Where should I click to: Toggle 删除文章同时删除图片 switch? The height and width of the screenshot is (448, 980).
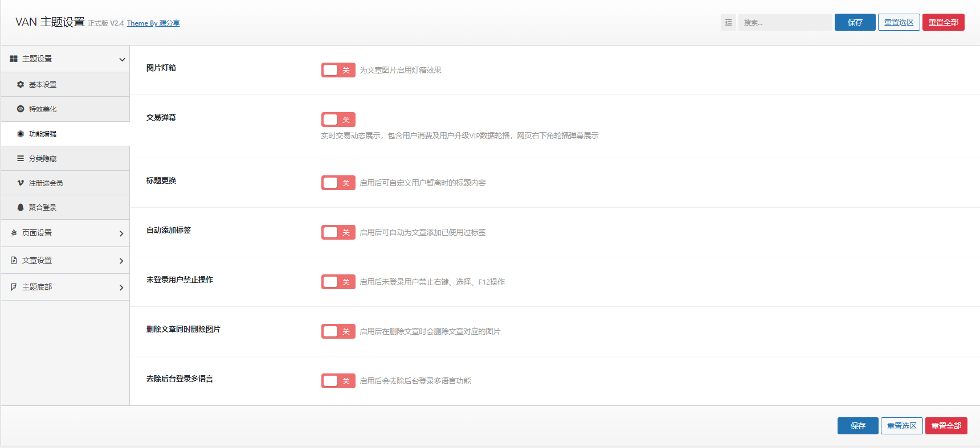tap(338, 331)
